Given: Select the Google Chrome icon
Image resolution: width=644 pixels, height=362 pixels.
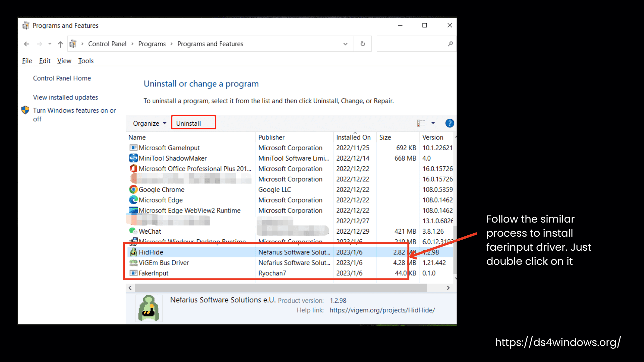Looking at the screenshot, I should coord(133,189).
